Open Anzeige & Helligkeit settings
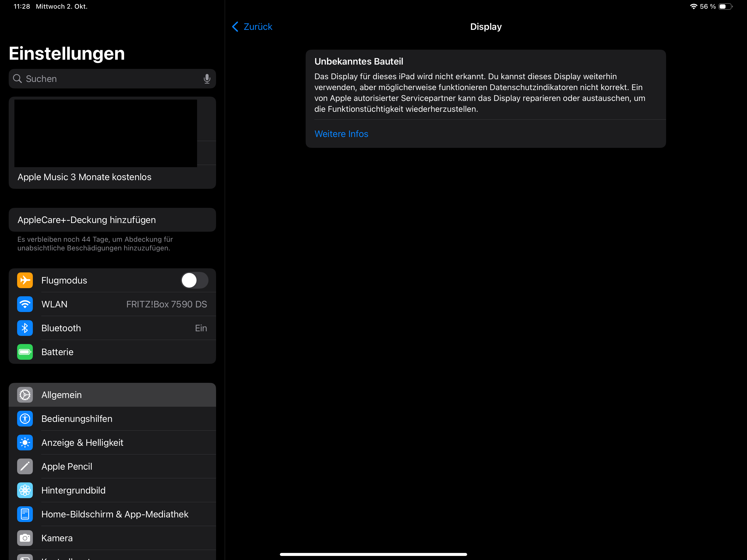Viewport: 747px width, 560px height. (82, 443)
